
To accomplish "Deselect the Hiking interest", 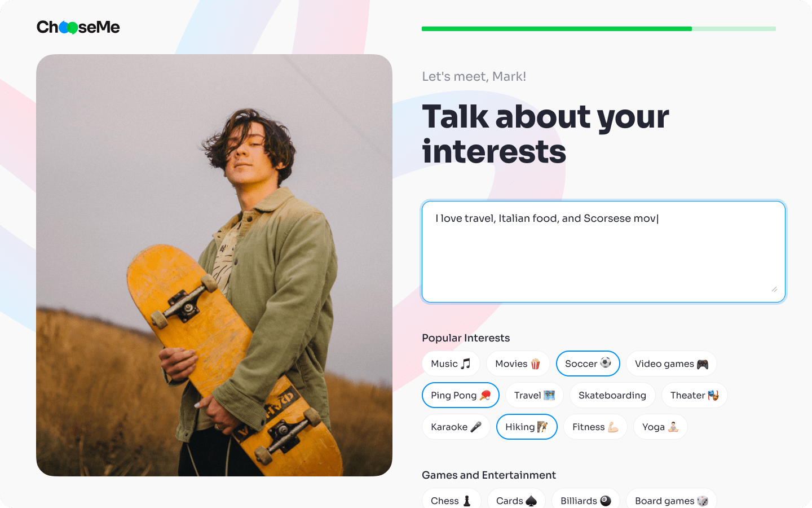I will (527, 427).
